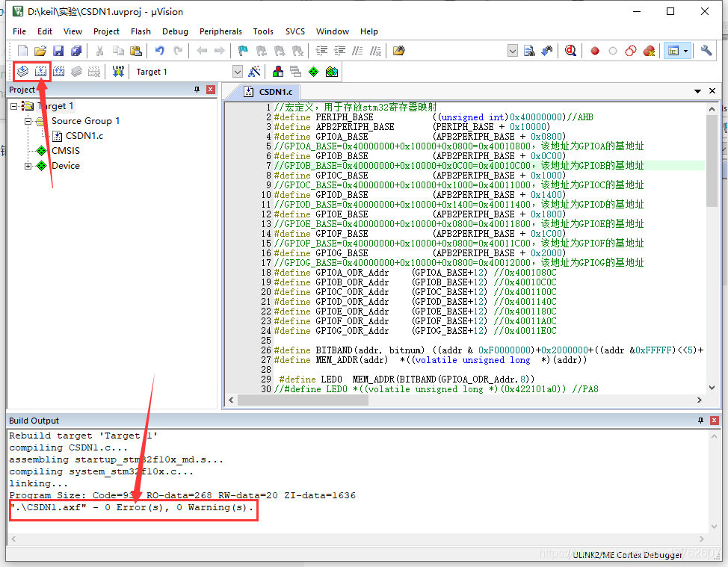728x567 pixels.
Task: Click the editor vertical scrollbar thumb
Action: (712, 161)
